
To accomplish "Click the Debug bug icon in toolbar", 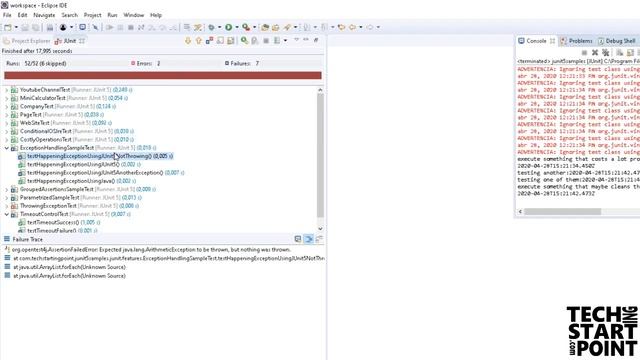I will coord(211,27).
